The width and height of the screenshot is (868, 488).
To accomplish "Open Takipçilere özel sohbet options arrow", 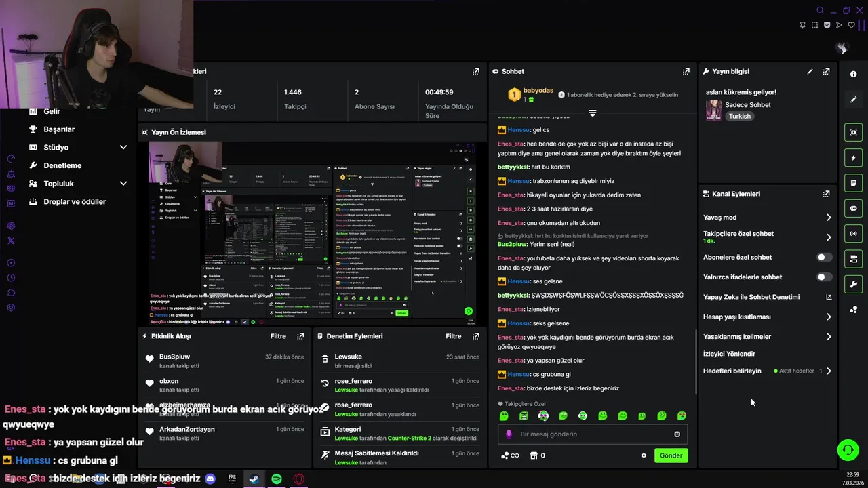I will point(829,237).
